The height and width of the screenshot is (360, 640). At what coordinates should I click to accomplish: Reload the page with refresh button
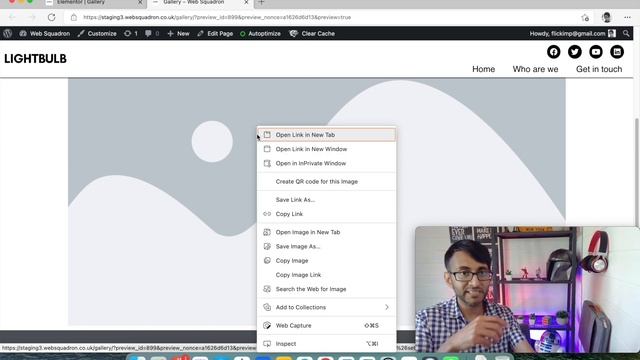click(x=51, y=17)
